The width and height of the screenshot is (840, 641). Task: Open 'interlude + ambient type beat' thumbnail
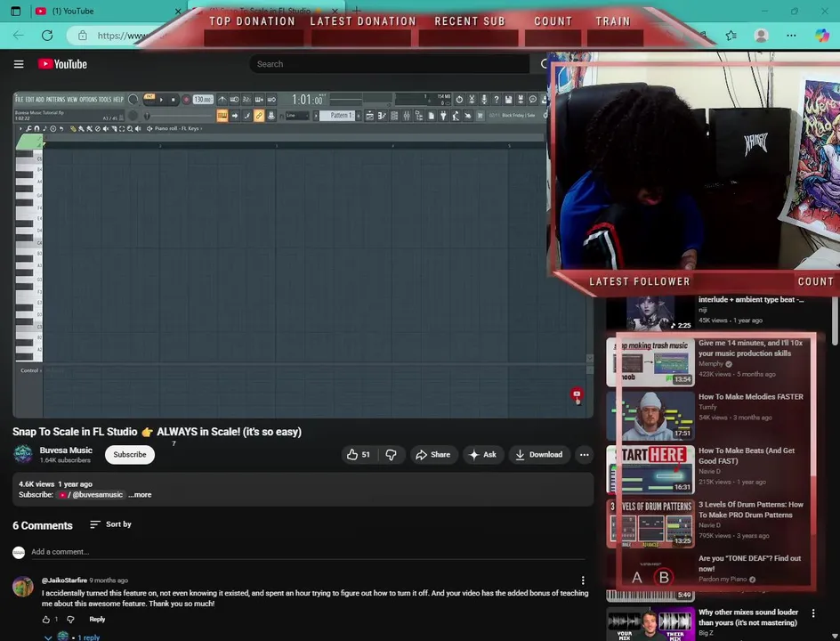(650, 313)
